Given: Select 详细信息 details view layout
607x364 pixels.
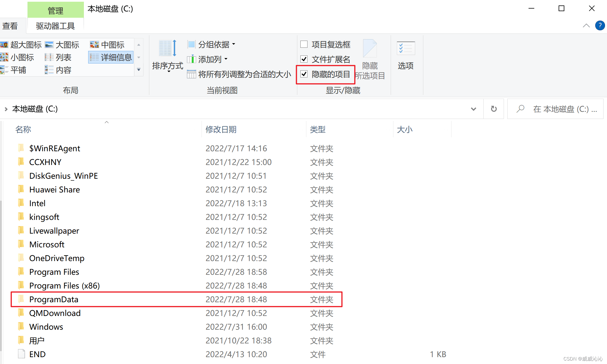Looking at the screenshot, I should tap(111, 57).
